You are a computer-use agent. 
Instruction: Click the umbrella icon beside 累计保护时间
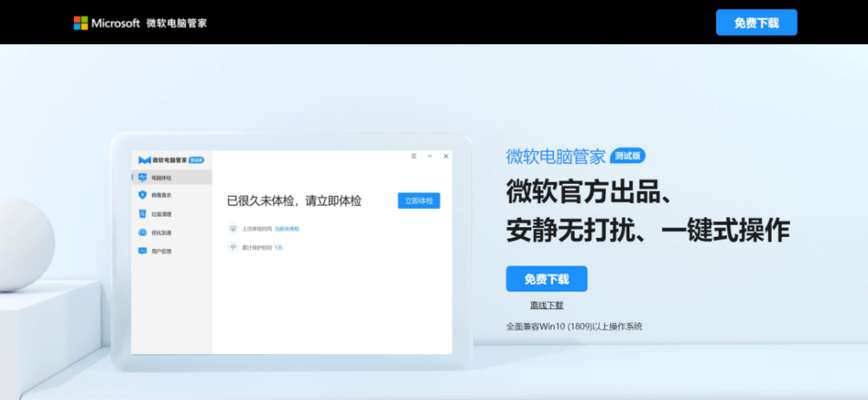coord(233,247)
